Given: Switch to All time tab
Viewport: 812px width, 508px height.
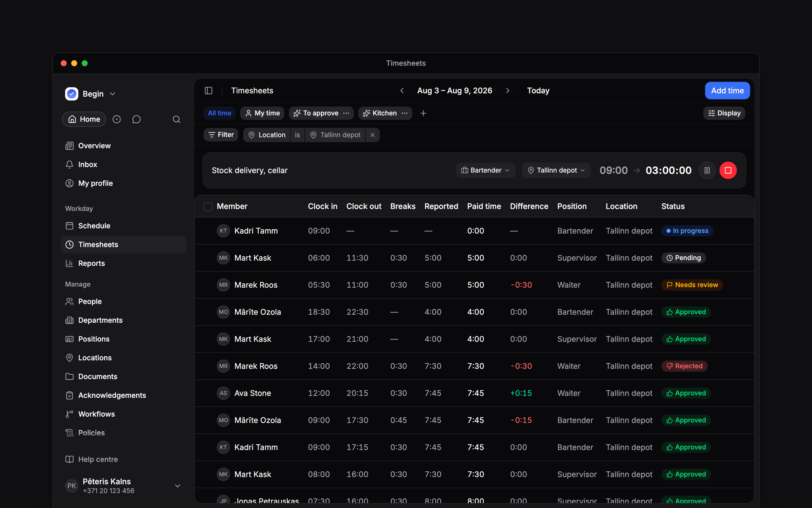Looking at the screenshot, I should click(220, 113).
